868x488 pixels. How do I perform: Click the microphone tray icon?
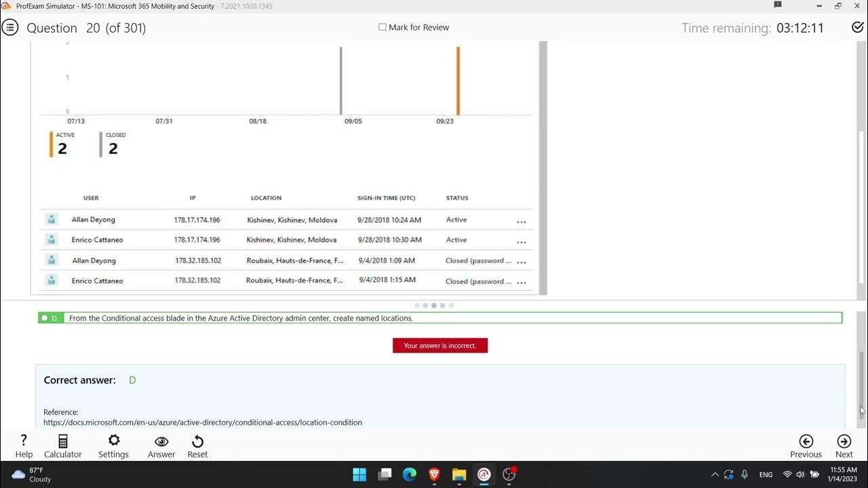(745, 474)
